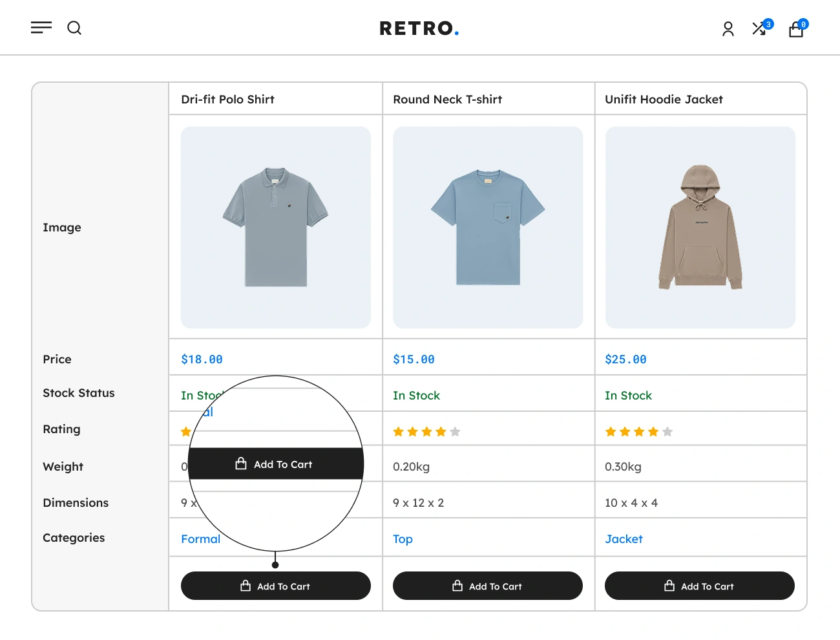Viewport: 840px width, 640px height.
Task: Click the Dimensions row label
Action: [76, 503]
